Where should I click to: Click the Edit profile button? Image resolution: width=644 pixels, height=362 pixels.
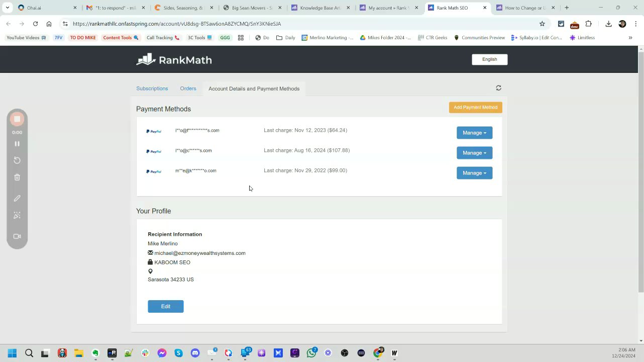tap(166, 306)
